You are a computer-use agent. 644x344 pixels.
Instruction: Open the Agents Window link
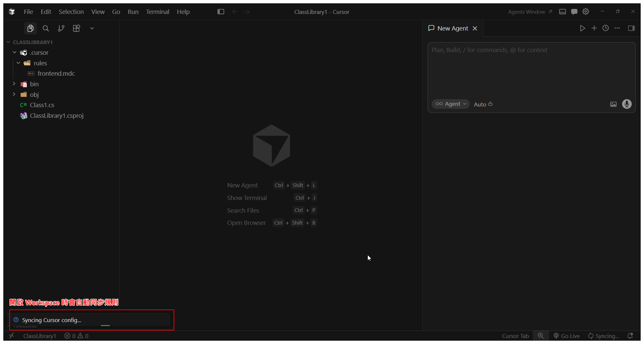529,12
